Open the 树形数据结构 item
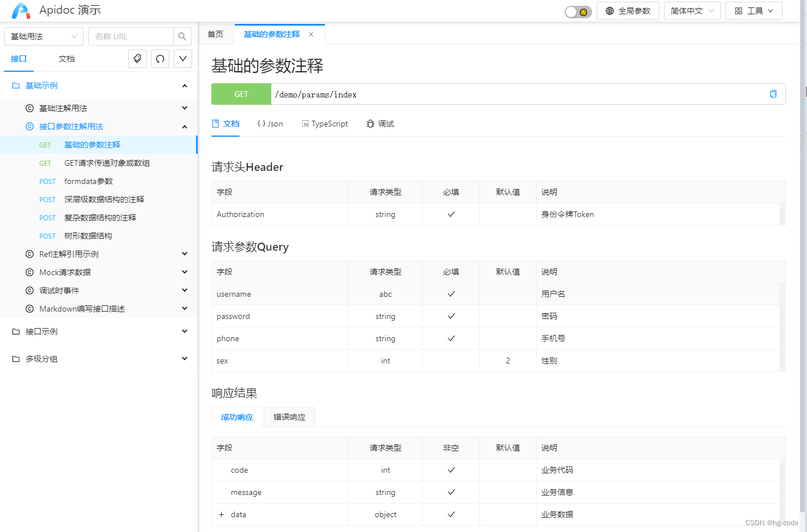 tap(98, 236)
